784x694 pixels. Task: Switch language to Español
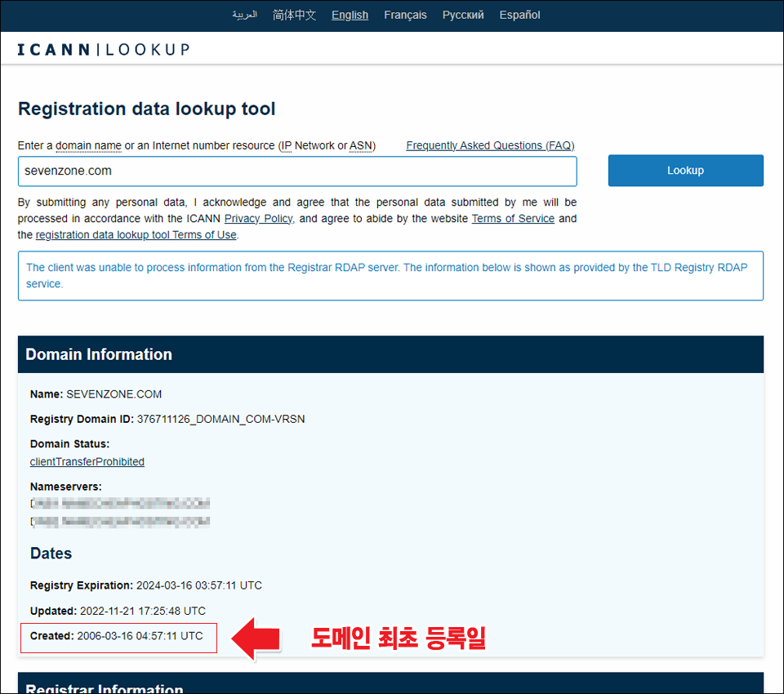click(x=519, y=15)
